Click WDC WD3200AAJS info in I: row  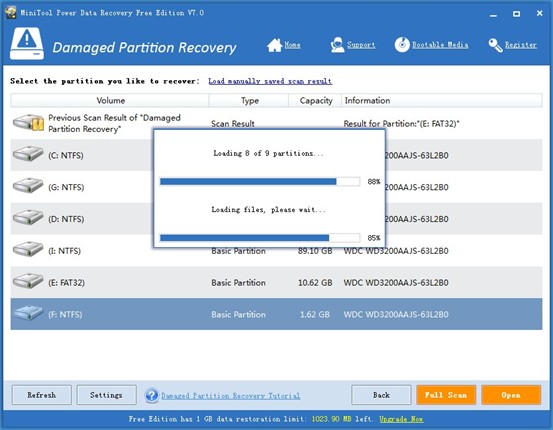click(x=396, y=251)
